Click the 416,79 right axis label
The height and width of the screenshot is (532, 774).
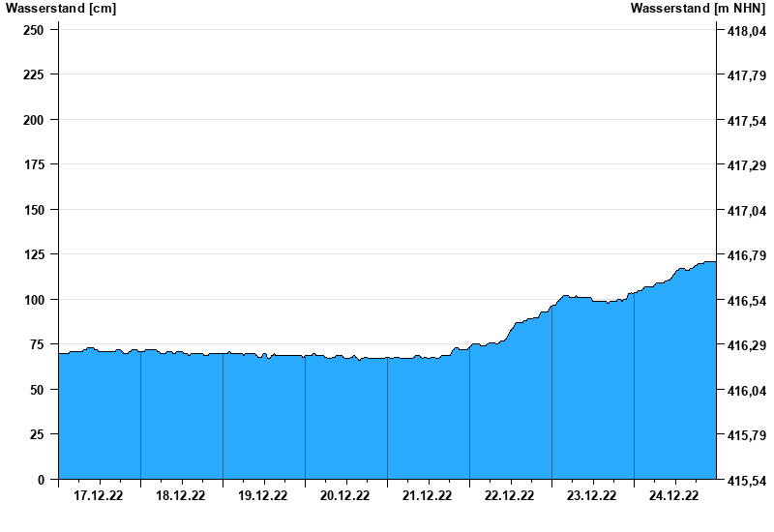pos(745,255)
